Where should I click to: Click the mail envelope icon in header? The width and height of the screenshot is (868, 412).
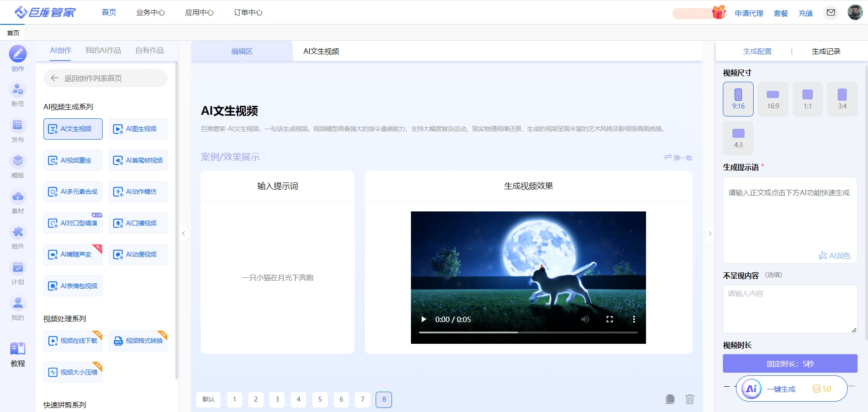pyautogui.click(x=830, y=13)
